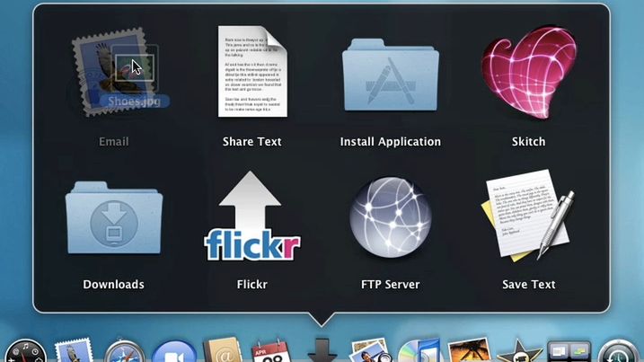Choose the FTP Server globe icon
644x362 pixels.
(x=390, y=217)
